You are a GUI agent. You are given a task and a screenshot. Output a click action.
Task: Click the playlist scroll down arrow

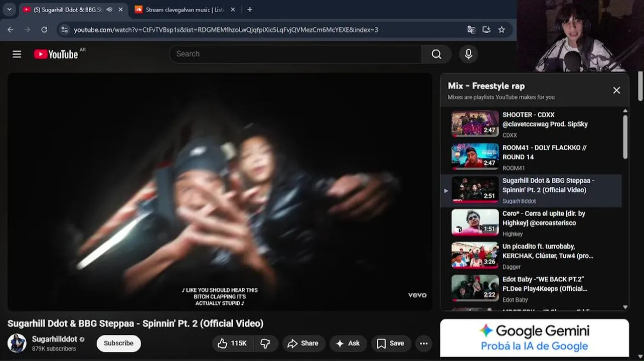coord(625,307)
